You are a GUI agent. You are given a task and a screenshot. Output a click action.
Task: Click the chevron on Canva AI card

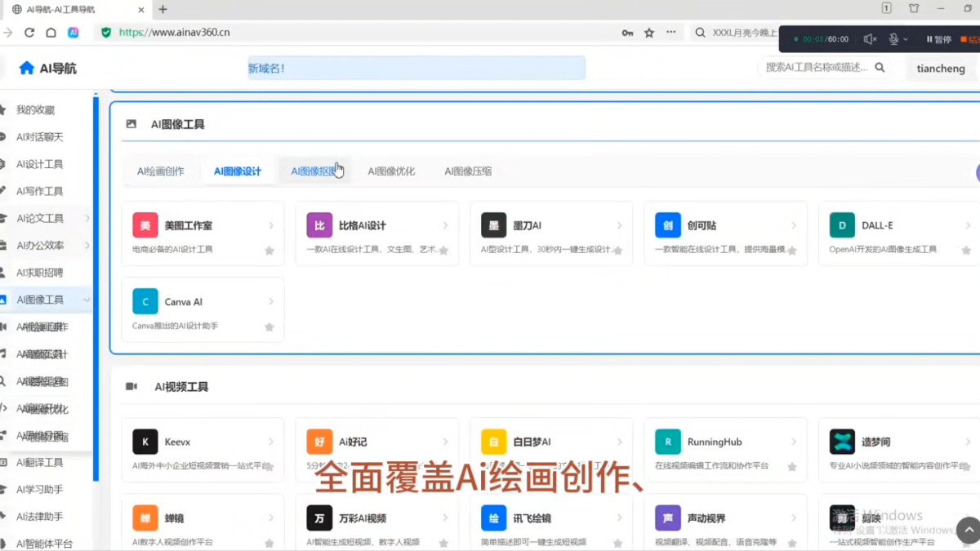271,301
